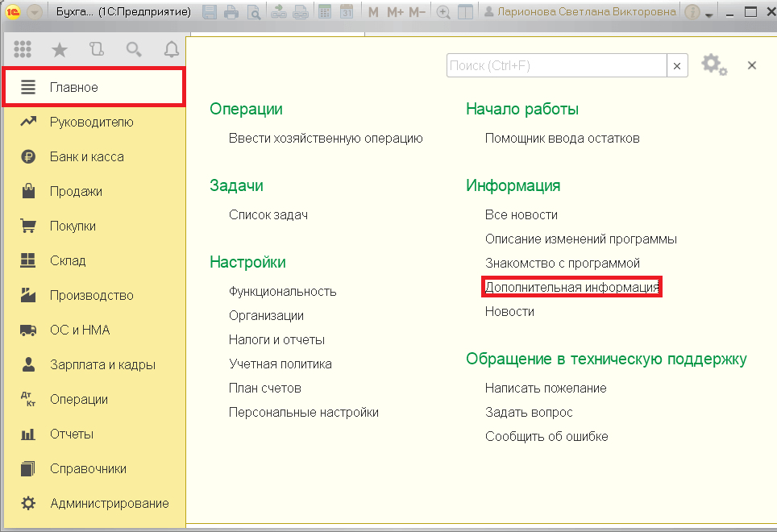
Task: Click Задать вопрос link
Action: tap(529, 413)
